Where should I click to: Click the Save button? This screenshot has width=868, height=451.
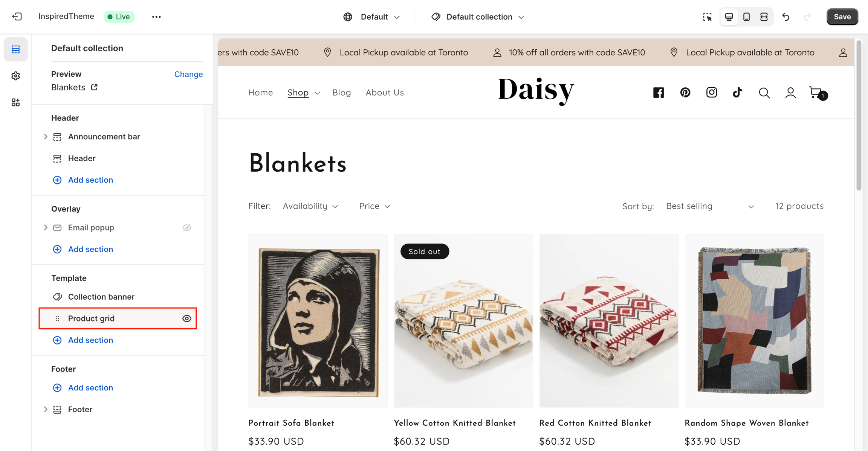(842, 17)
